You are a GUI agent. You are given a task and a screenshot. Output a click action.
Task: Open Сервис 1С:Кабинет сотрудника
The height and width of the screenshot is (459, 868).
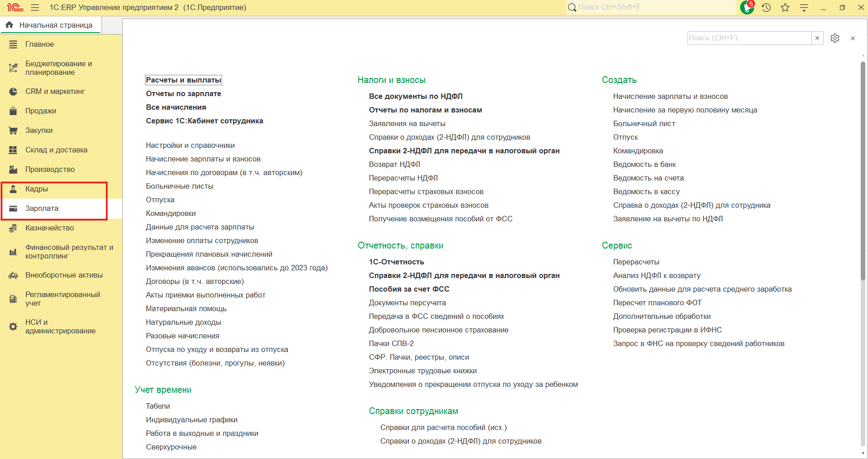[204, 121]
